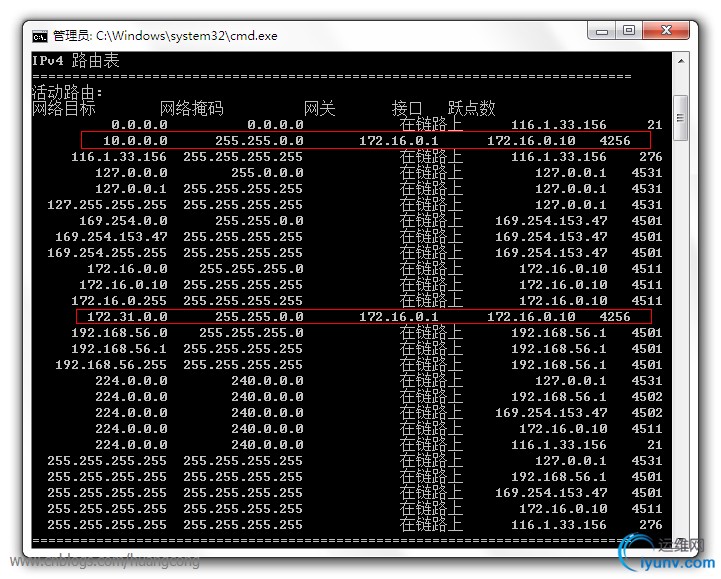721x579 pixels.
Task: Click the "网络掩码" column header
Action: 191,109
